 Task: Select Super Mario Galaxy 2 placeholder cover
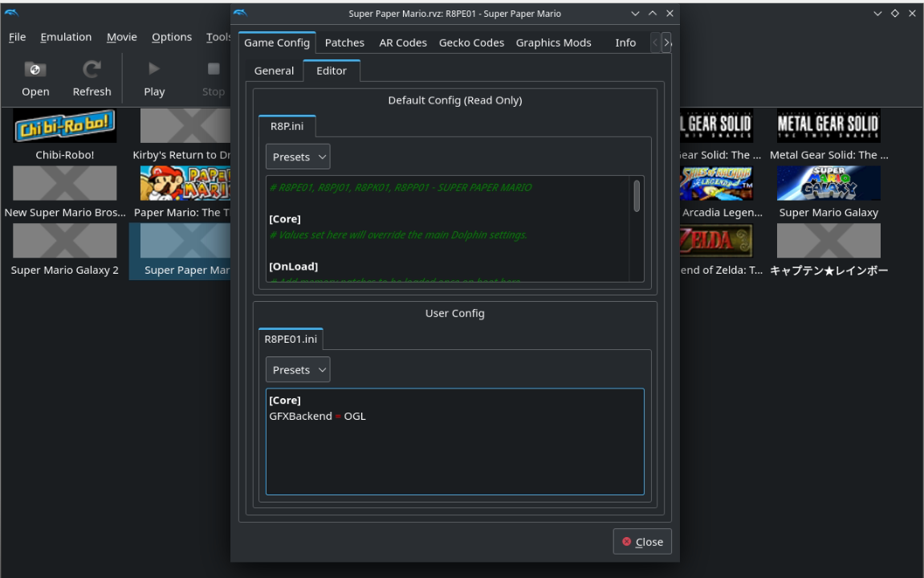[65, 240]
